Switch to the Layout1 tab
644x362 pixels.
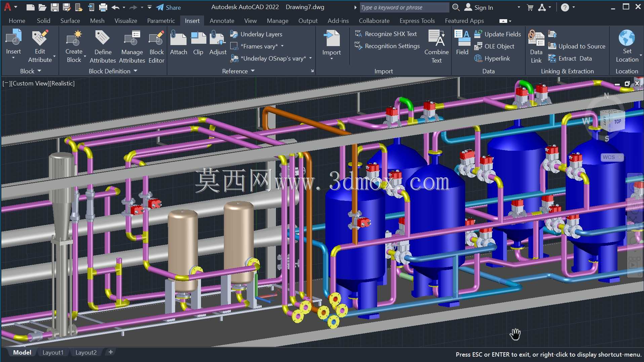(x=53, y=352)
